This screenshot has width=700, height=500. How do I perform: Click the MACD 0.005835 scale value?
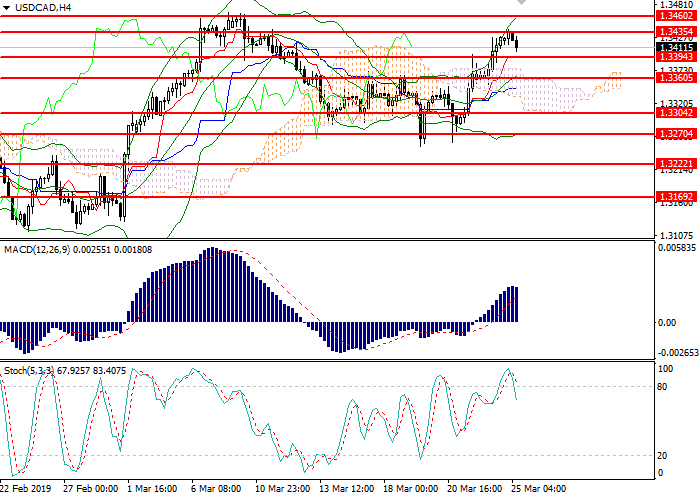point(675,248)
